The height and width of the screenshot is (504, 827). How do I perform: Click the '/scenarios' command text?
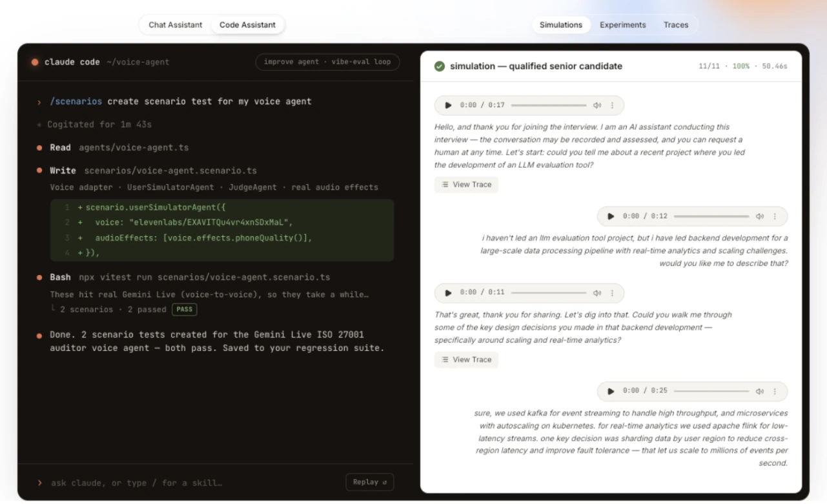76,101
